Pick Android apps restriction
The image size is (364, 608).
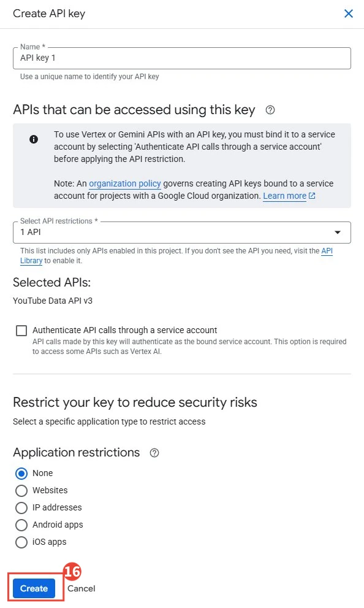pyautogui.click(x=21, y=525)
